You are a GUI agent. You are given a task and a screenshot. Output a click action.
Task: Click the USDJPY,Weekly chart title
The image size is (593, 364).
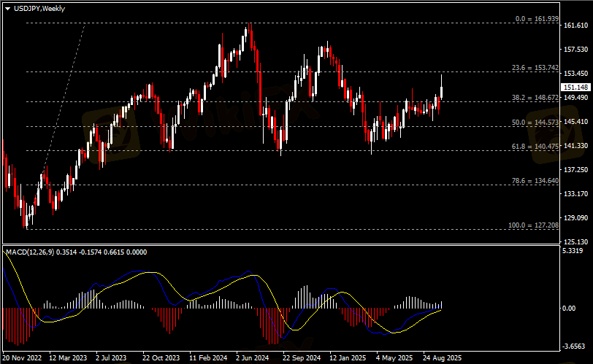[x=39, y=9]
